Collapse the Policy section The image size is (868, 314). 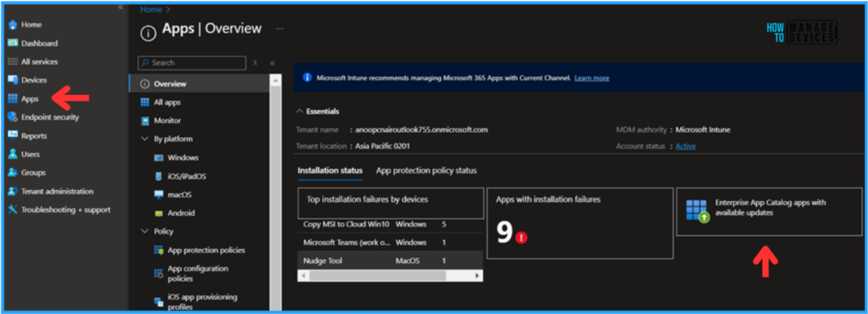[x=145, y=232]
